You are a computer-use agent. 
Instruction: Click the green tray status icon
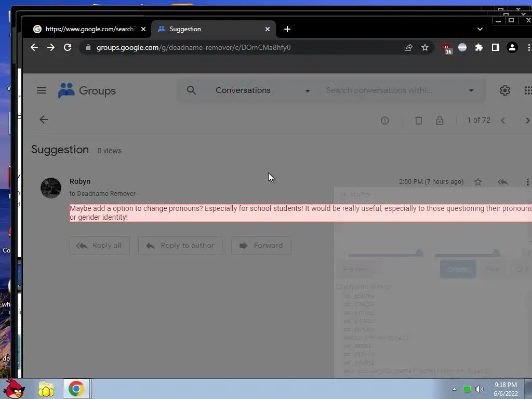[x=467, y=389]
